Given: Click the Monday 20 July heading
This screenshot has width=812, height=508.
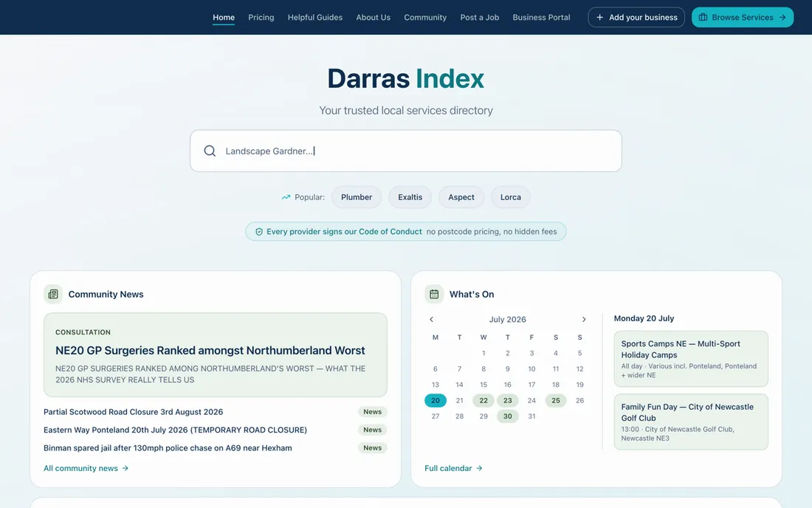Looking at the screenshot, I should tap(644, 318).
